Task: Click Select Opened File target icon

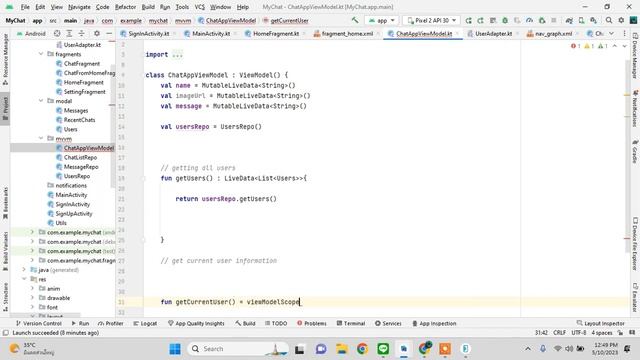Action: coord(57,33)
